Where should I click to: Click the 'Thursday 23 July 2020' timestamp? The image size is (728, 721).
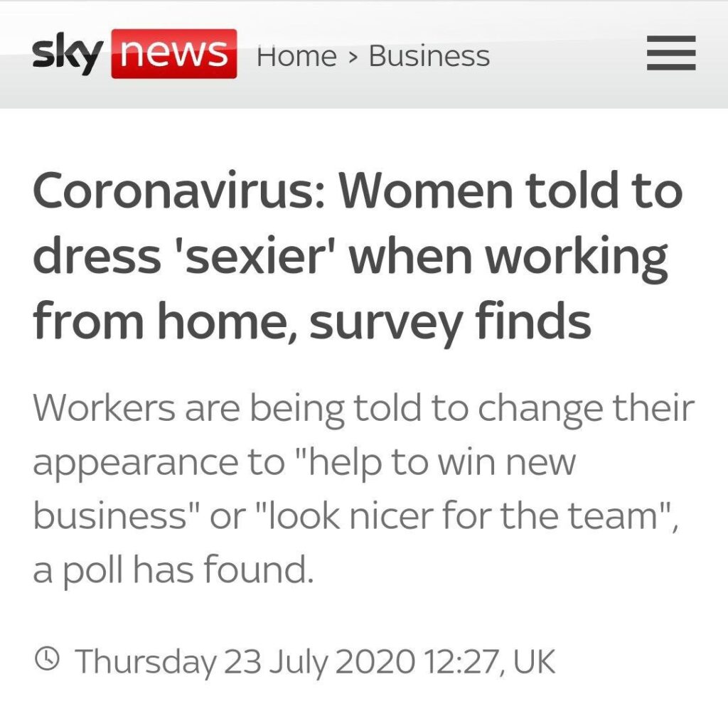pyautogui.click(x=245, y=661)
